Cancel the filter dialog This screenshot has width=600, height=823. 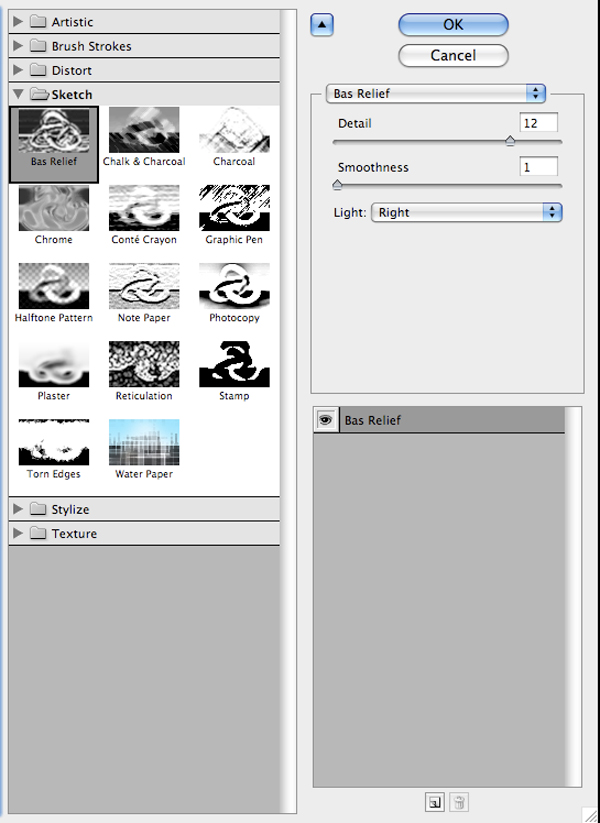pyautogui.click(x=453, y=55)
